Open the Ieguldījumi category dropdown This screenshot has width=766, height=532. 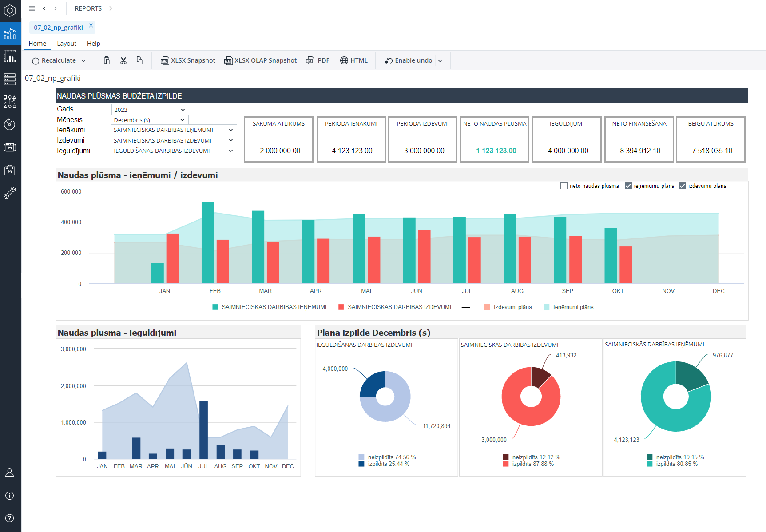[x=174, y=151]
